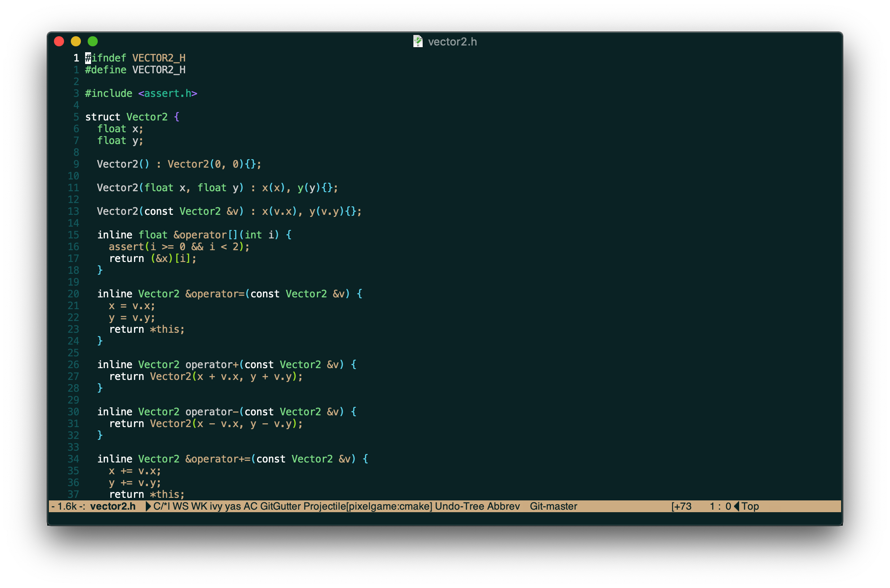Screen dimensions: 890x588
Task: Click the vector2.h window title text
Action: click(x=452, y=42)
